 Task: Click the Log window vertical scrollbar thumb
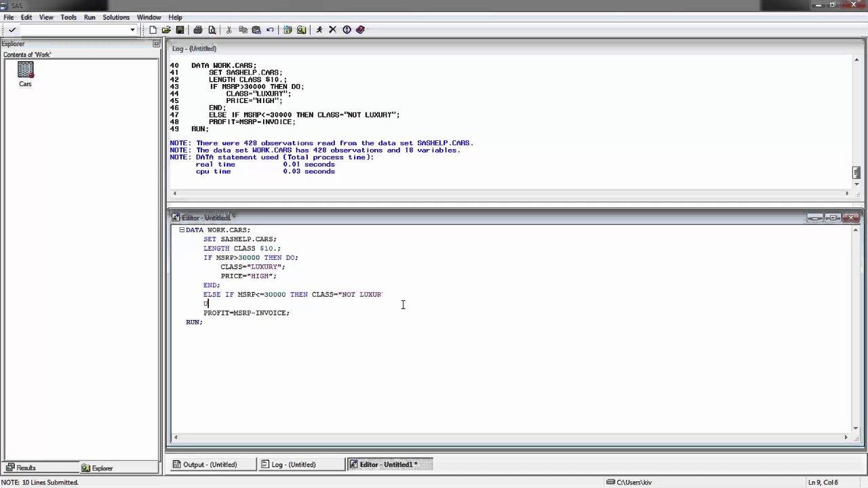click(x=856, y=173)
